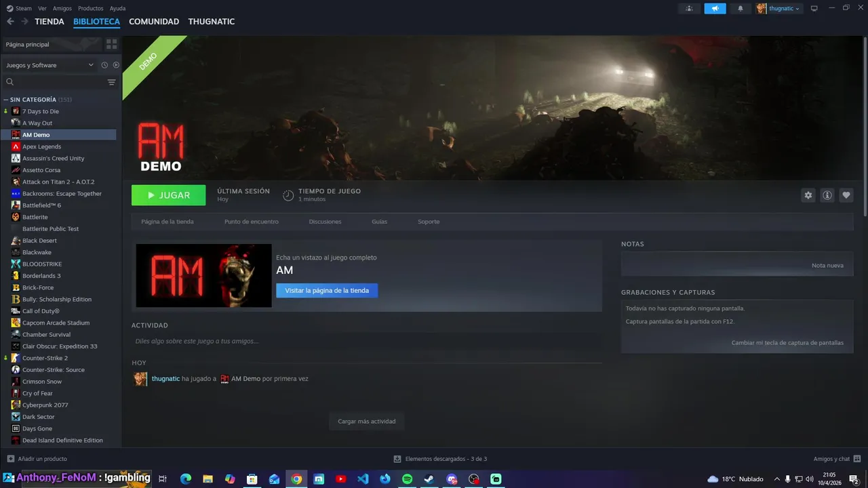Viewport: 868px width, 488px height.
Task: Click the AM game thumbnail image
Action: coord(203,275)
